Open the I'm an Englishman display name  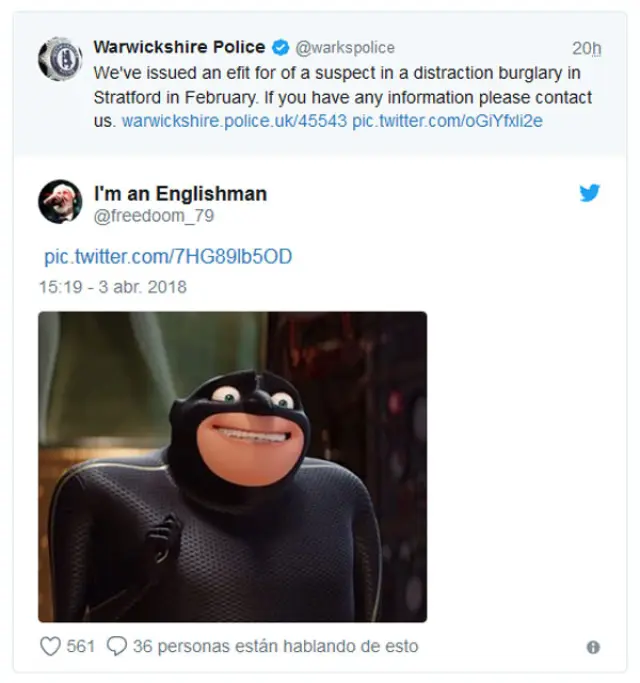[x=180, y=193]
